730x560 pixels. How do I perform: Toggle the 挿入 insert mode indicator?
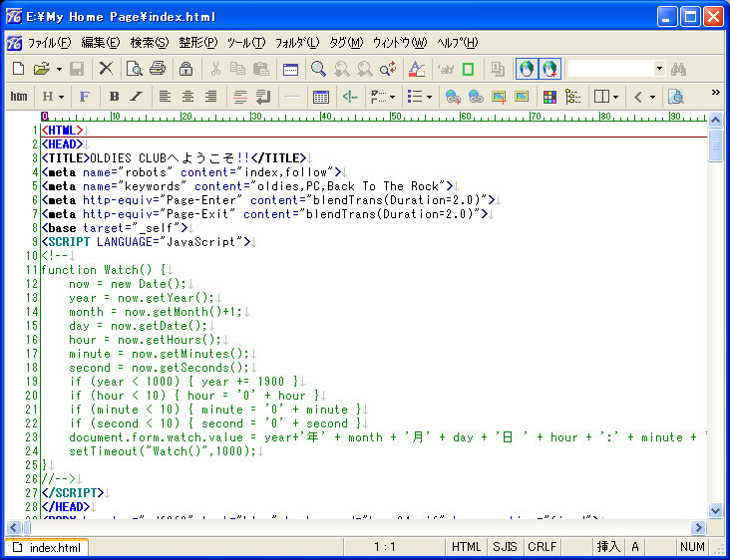[x=607, y=547]
